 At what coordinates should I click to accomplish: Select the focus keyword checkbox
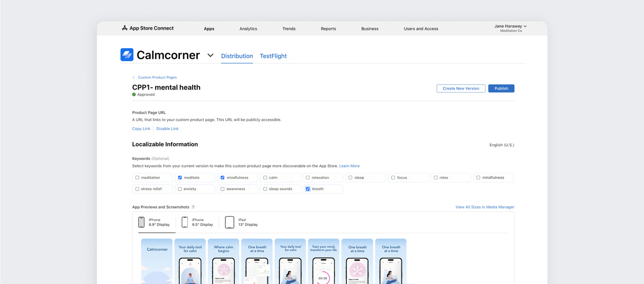click(x=393, y=177)
